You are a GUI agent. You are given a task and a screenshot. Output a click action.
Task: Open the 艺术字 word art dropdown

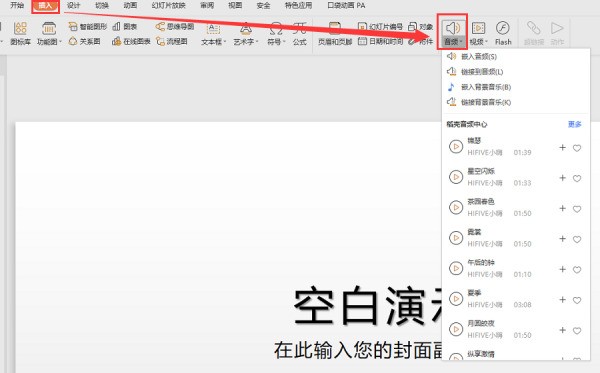point(246,34)
